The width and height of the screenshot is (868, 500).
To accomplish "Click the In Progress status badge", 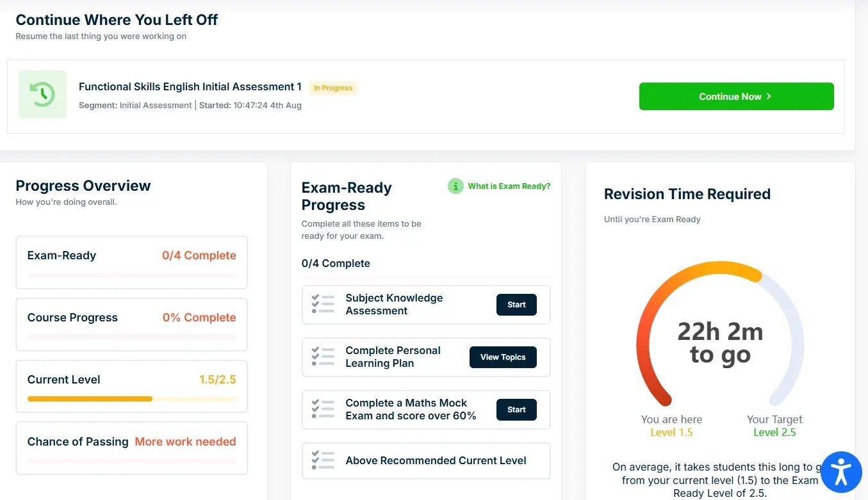I will tap(332, 88).
